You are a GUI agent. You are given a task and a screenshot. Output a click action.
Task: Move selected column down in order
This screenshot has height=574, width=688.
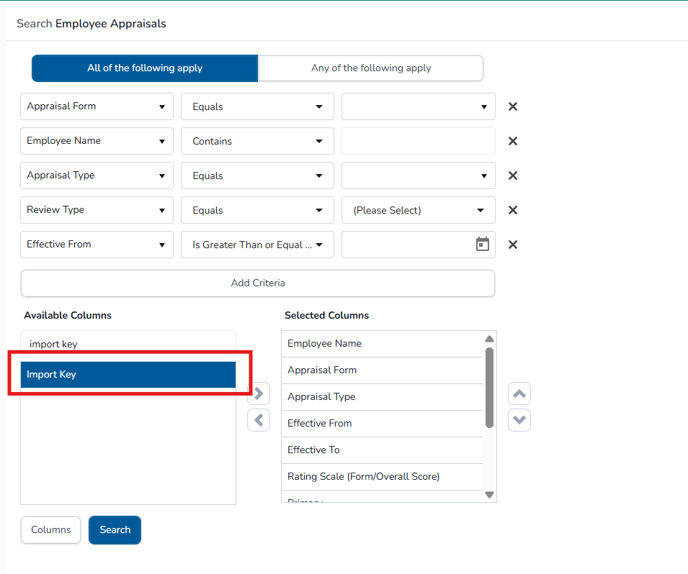point(519,420)
